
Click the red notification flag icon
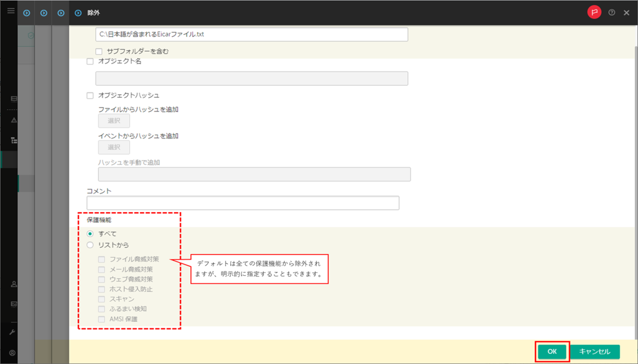click(594, 12)
